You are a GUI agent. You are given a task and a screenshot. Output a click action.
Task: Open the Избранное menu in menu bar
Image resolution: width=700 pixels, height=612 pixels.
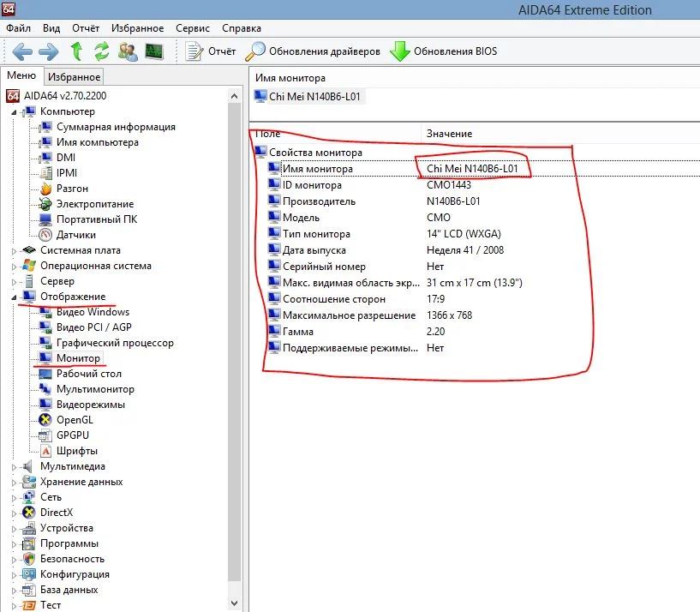[137, 28]
